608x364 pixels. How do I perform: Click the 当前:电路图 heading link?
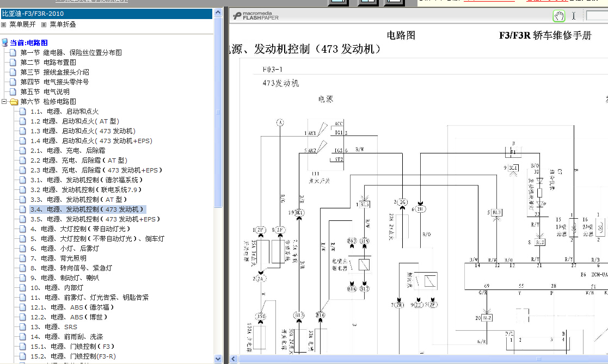[29, 43]
